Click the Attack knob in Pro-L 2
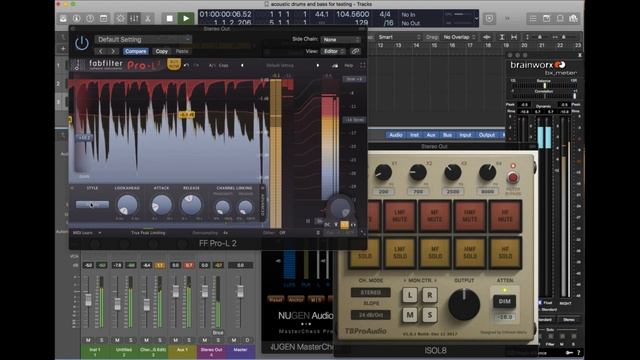The height and width of the screenshot is (360, 640). pyautogui.click(x=161, y=205)
